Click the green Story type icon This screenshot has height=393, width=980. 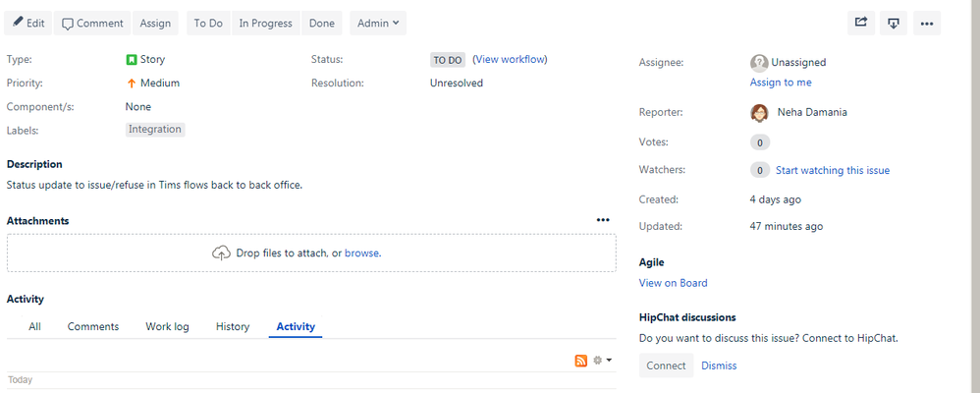tap(132, 60)
